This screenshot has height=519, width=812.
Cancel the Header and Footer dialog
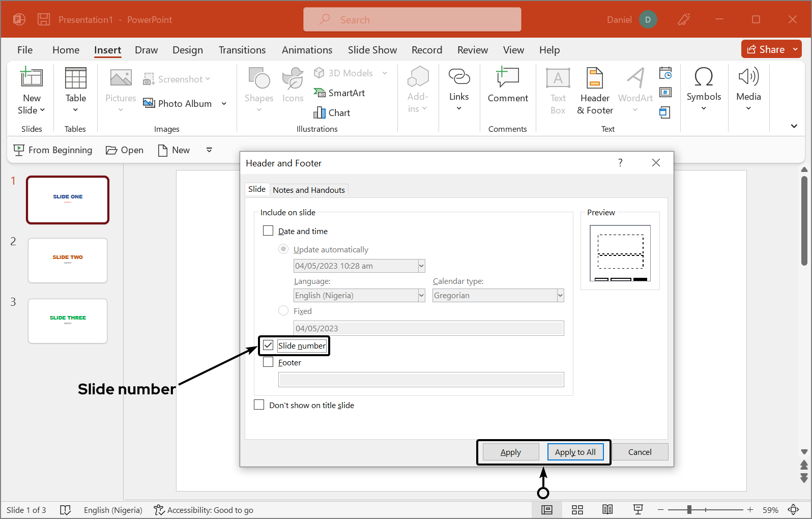click(x=640, y=452)
